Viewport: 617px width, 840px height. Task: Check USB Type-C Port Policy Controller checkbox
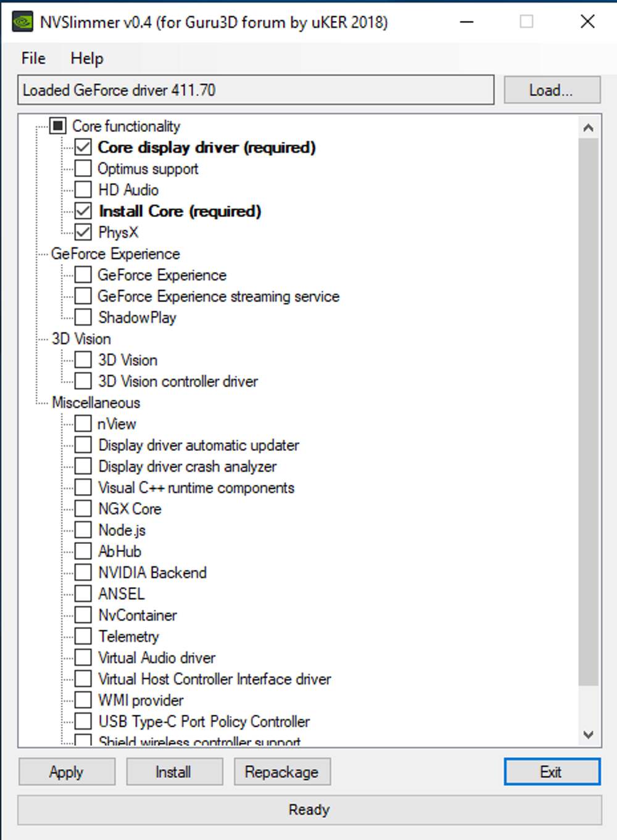point(83,722)
